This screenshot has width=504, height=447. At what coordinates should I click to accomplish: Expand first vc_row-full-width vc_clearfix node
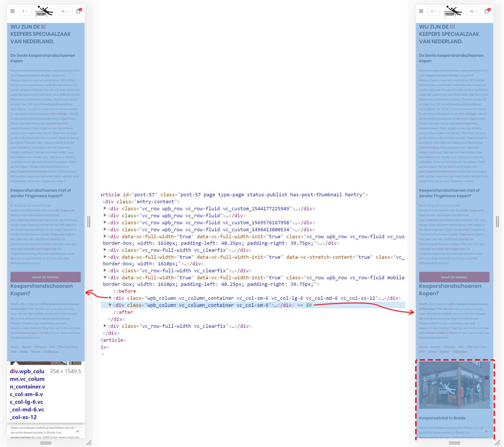105,250
